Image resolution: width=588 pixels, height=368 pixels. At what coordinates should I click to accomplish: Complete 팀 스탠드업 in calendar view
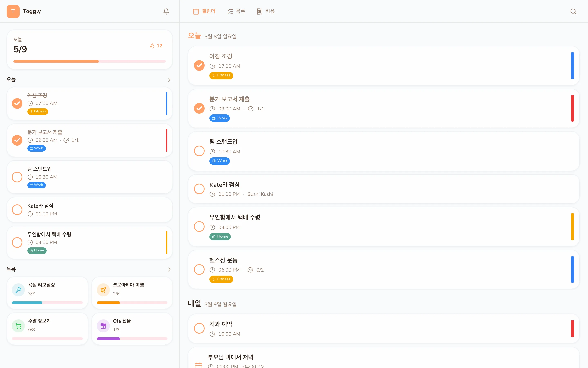(x=199, y=151)
